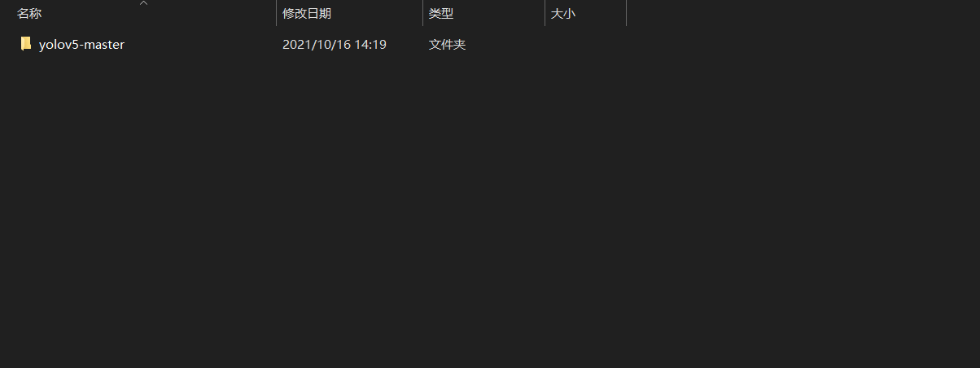Click the sort direction arrow above 名称

(143, 3)
